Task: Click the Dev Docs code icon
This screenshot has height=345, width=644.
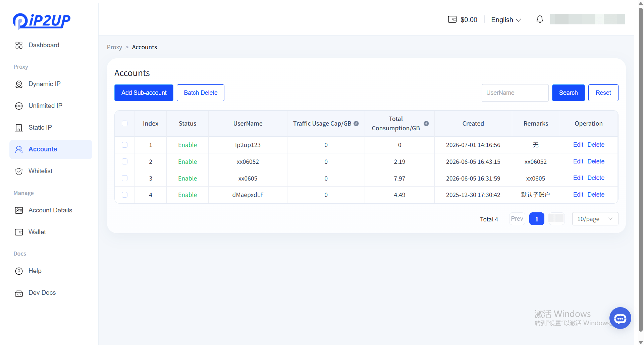Action: pos(19,293)
